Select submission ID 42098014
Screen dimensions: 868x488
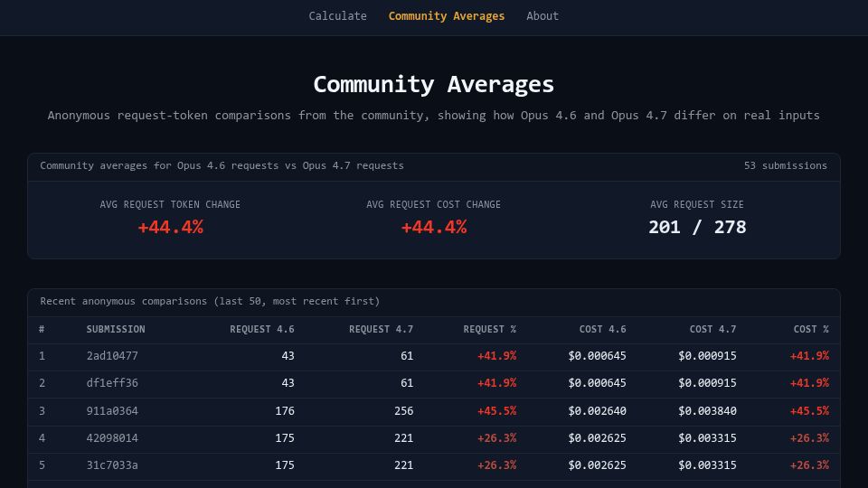point(112,438)
